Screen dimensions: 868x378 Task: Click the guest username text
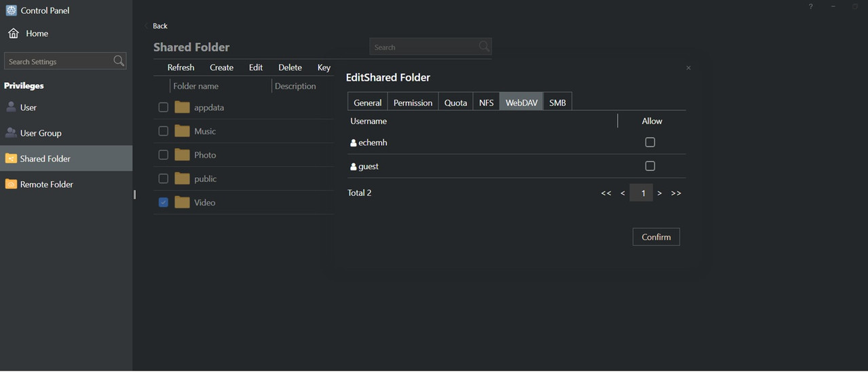pyautogui.click(x=369, y=166)
